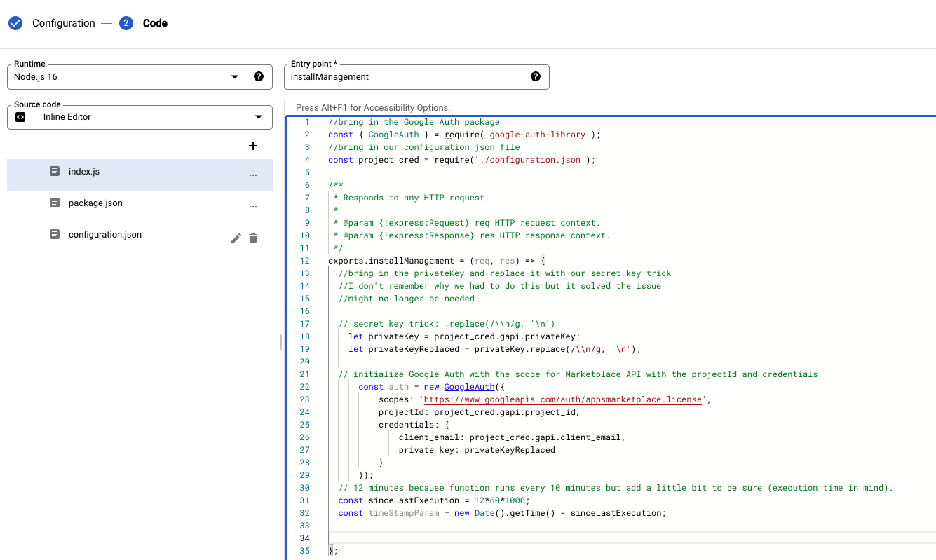936x560 pixels.
Task: Click the 'secret key trick' comment on line 17
Action: 447,324
